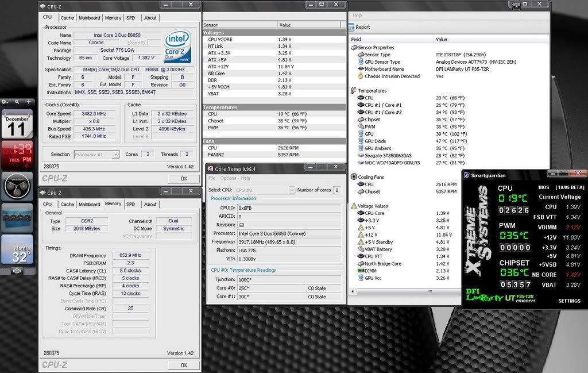The image size is (588, 373).
Task: Click the chip icon for CPU #1 / Core #1
Action: (x=361, y=105)
